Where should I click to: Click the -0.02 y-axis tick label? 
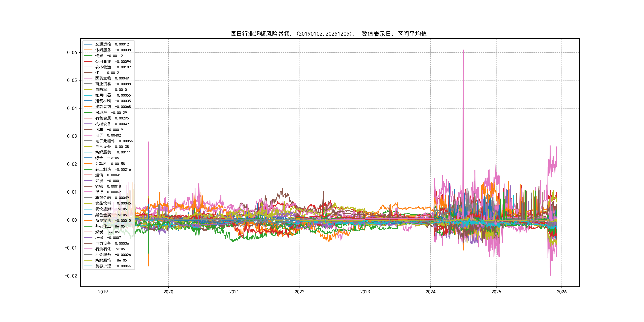pos(71,276)
